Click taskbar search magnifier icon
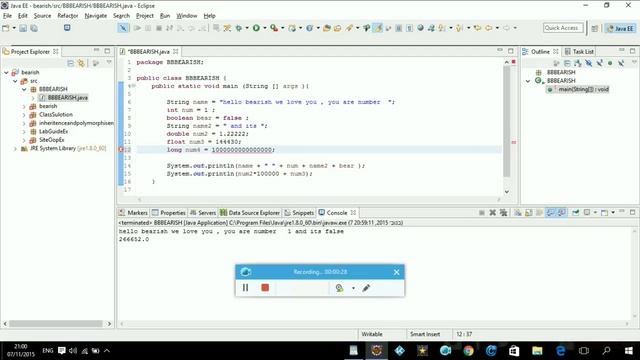 tap(607, 350)
